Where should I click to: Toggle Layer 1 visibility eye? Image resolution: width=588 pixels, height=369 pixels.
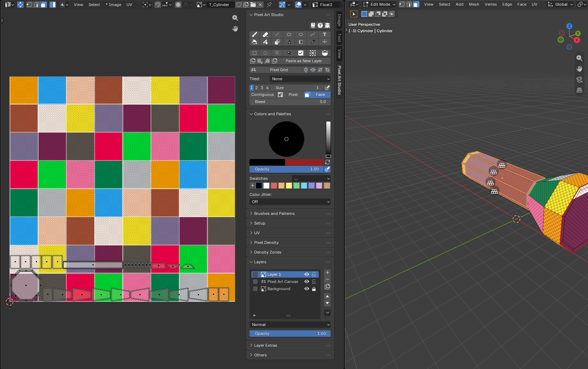tap(307, 274)
